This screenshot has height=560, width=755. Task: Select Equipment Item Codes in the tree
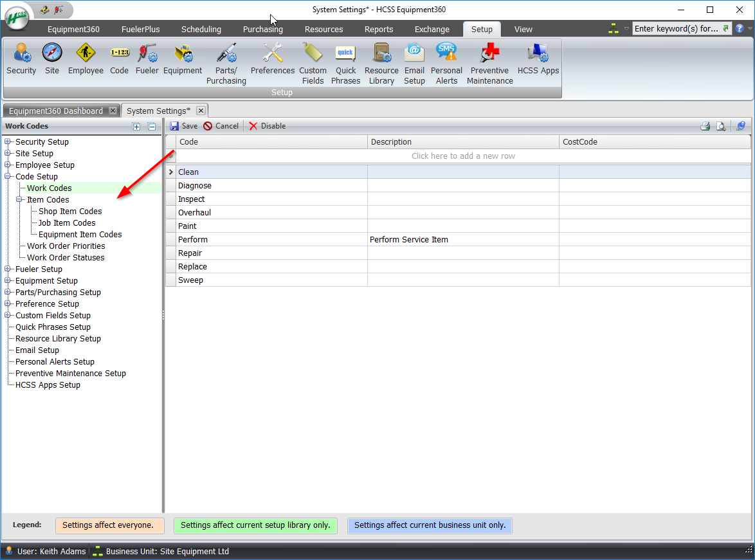[x=80, y=235]
